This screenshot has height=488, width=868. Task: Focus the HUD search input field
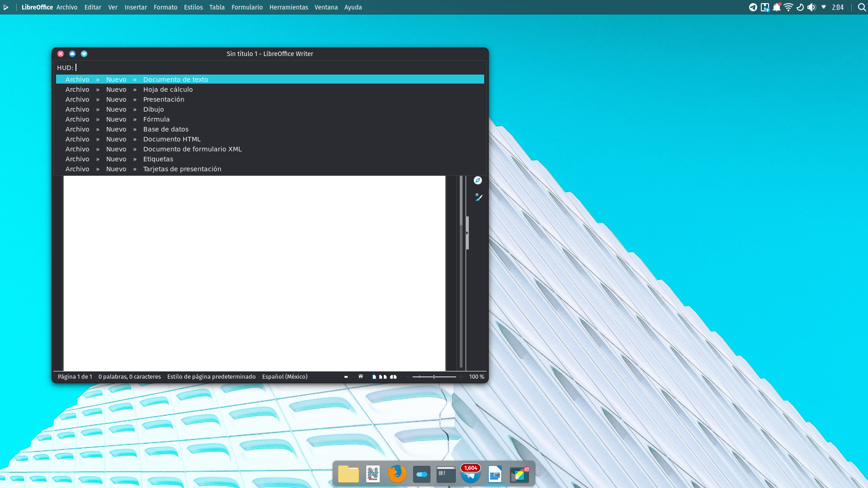[x=279, y=68]
